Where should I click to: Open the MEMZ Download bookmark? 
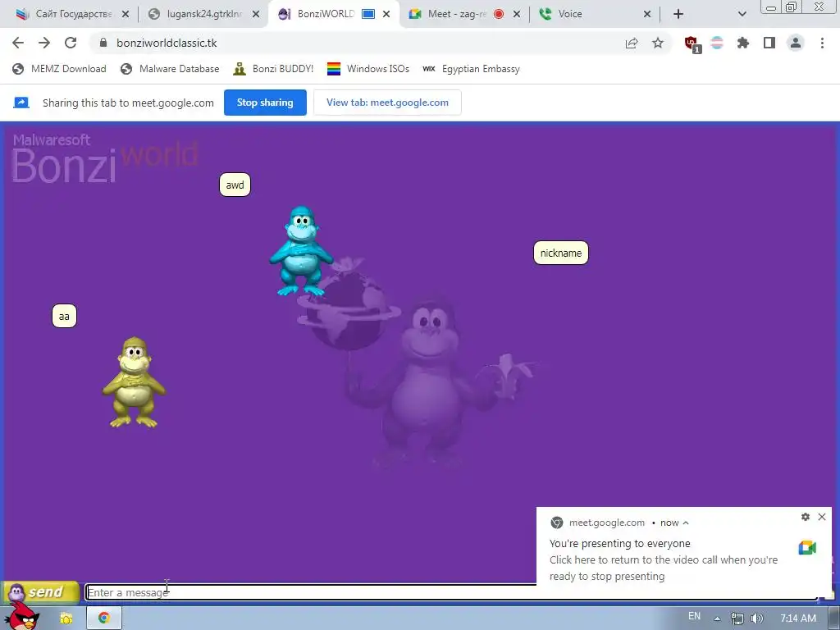coord(59,69)
